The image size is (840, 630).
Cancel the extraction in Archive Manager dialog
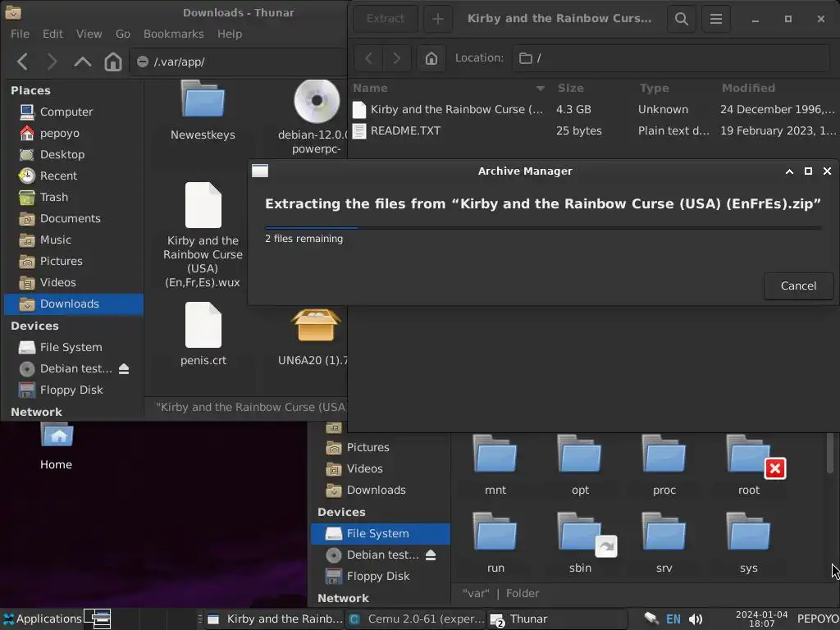[x=798, y=285]
